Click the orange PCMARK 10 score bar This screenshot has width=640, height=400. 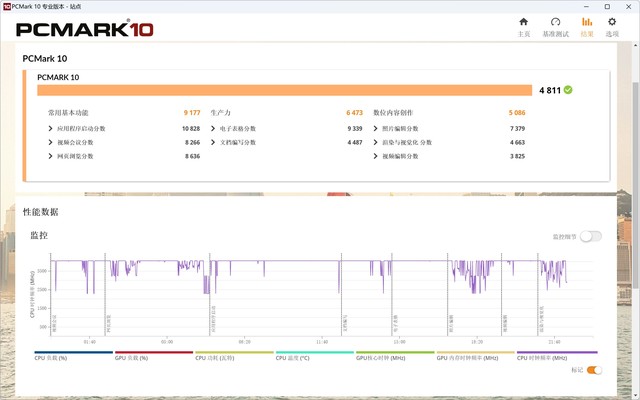(x=284, y=90)
